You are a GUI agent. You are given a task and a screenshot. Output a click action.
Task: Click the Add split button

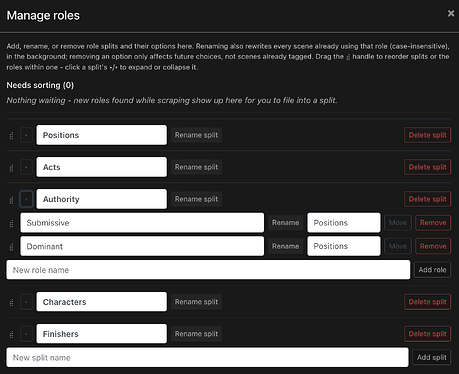[432, 357]
